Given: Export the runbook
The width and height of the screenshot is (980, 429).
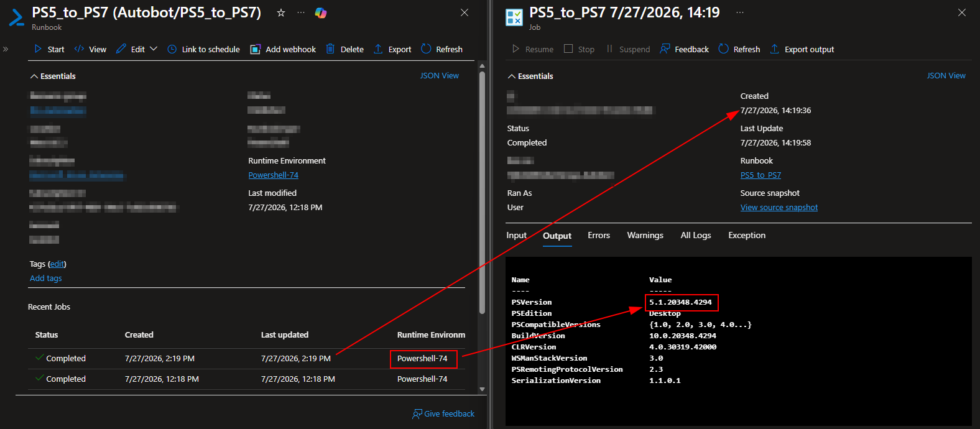Looking at the screenshot, I should 392,49.
